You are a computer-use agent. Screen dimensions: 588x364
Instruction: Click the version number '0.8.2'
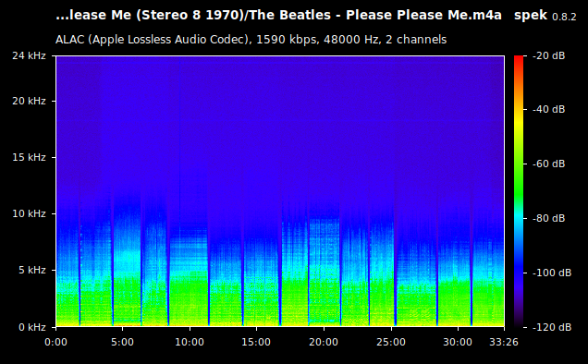564,17
